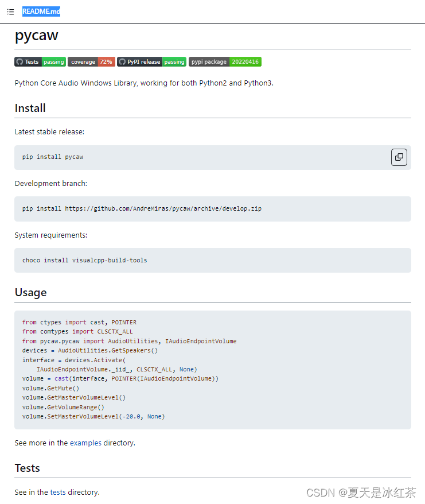This screenshot has height=504, width=425.
Task: Click the 'from ctypes import cast, POINTER' line
Action: (x=79, y=322)
